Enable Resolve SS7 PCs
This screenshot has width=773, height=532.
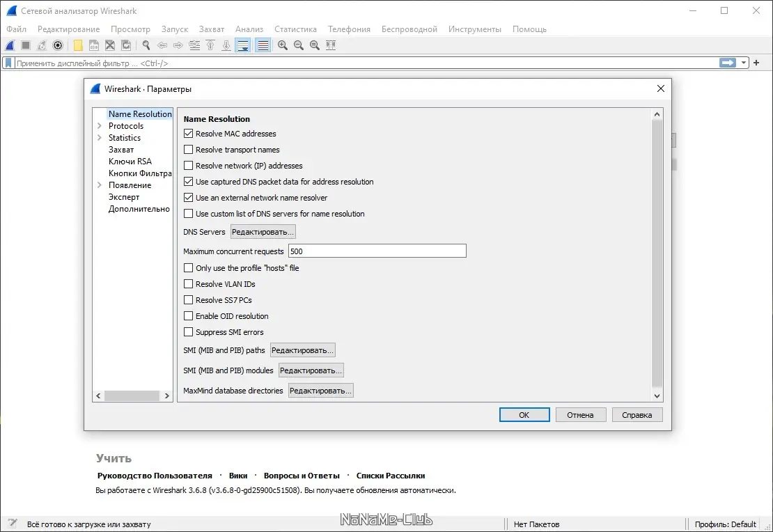point(188,300)
